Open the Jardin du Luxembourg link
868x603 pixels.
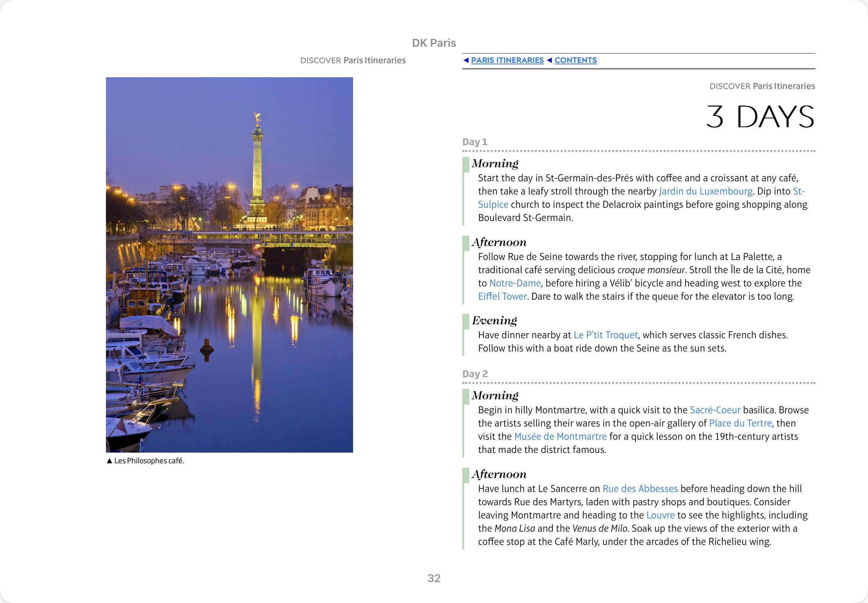[x=705, y=192]
